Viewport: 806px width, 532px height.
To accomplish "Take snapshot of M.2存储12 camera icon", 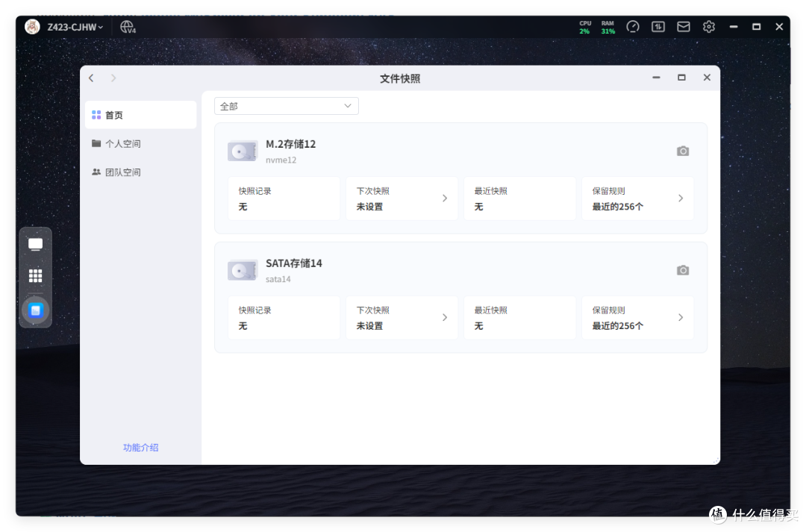I will click(x=683, y=151).
